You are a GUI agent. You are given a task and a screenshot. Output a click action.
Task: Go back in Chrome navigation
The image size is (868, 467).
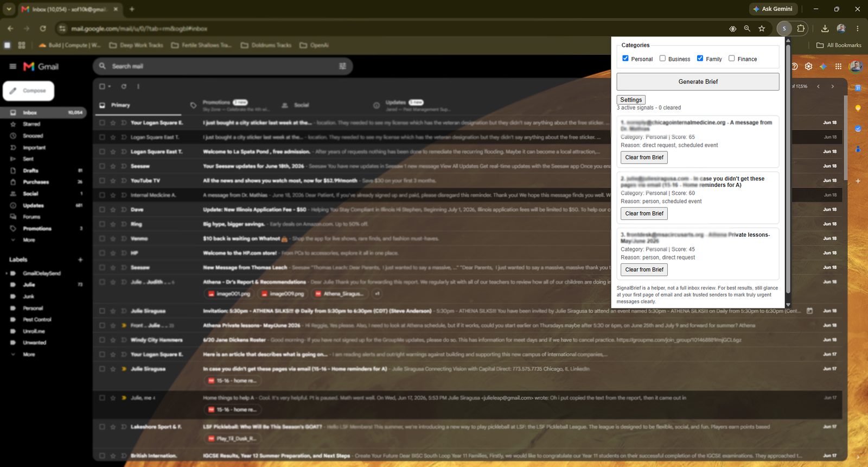pyautogui.click(x=10, y=28)
